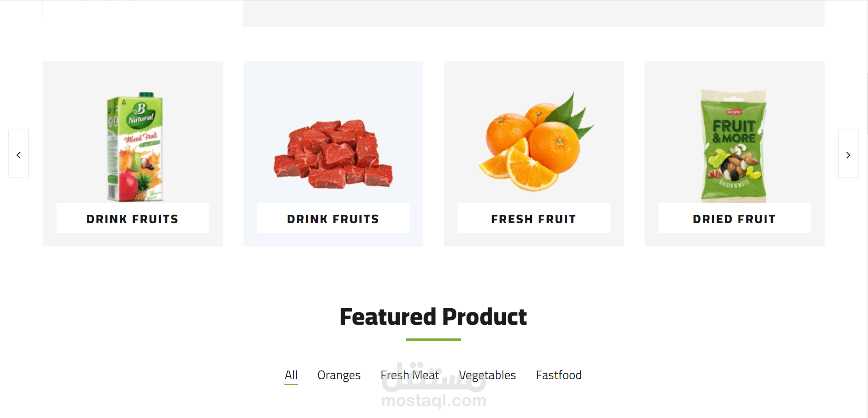Click the previous carousel arrow
Screen dimensions: 868x418
pos(18,154)
